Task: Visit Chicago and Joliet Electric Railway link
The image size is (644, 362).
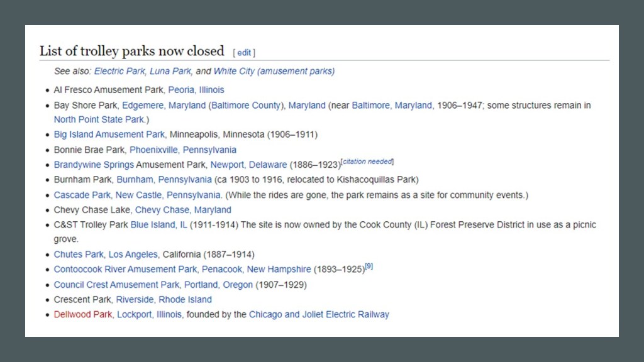Action: 319,314
